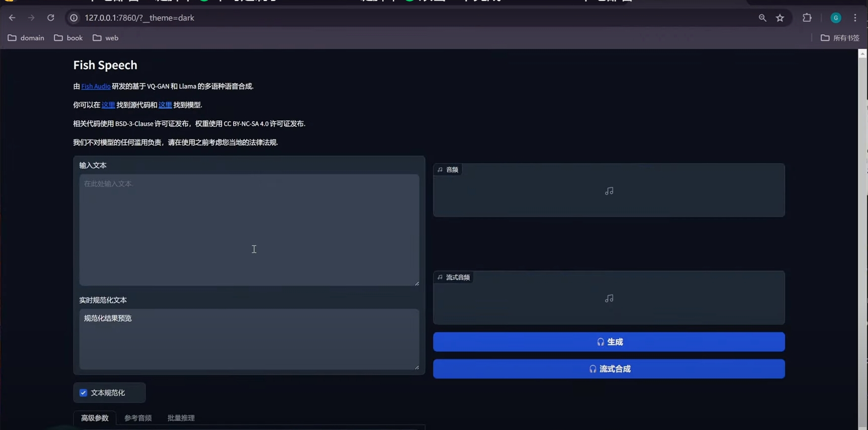Click the address bar URL 127.0.0.1:7860
Viewport: 868px width, 430px height.
[140, 18]
